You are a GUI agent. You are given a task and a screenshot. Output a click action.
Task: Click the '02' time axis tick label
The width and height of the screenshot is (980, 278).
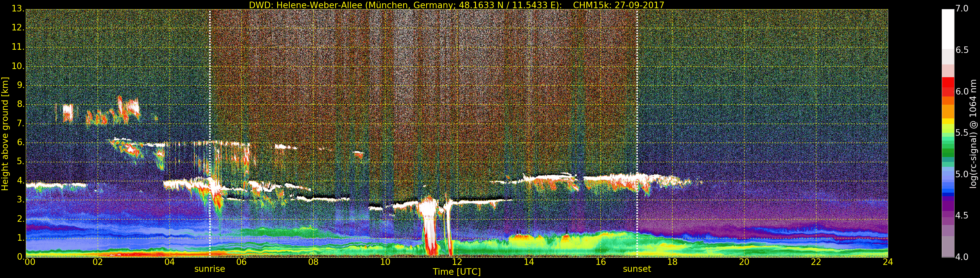[x=98, y=262]
